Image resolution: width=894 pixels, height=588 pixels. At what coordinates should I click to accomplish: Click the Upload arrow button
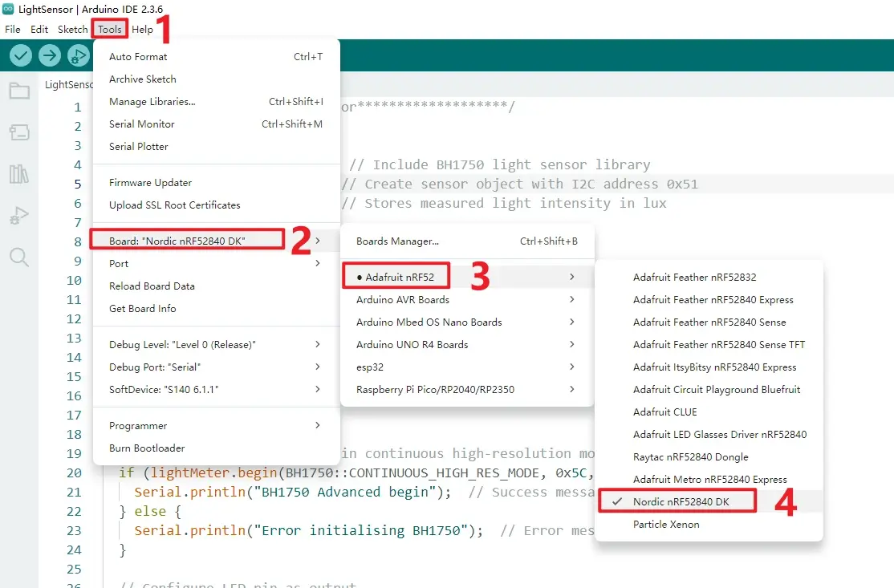coord(50,55)
